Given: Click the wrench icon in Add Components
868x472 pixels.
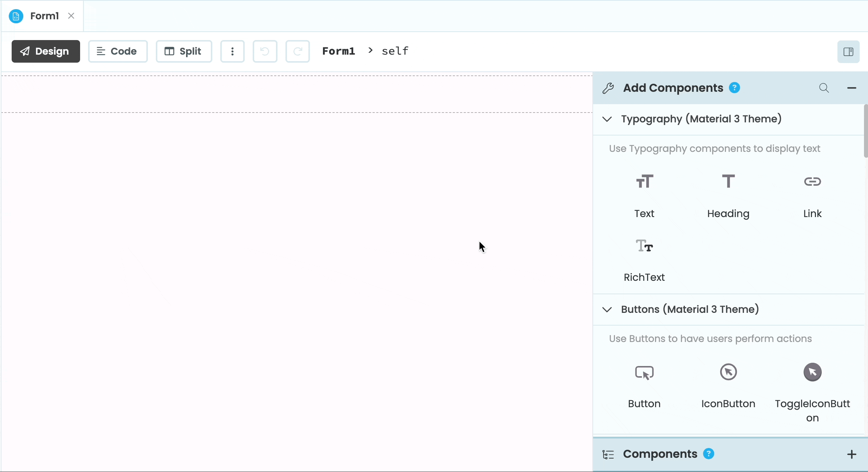Looking at the screenshot, I should pos(608,88).
